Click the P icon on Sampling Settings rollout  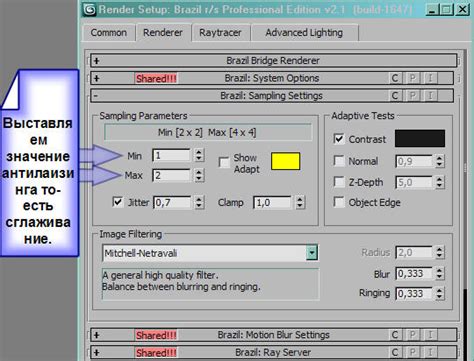tap(413, 96)
